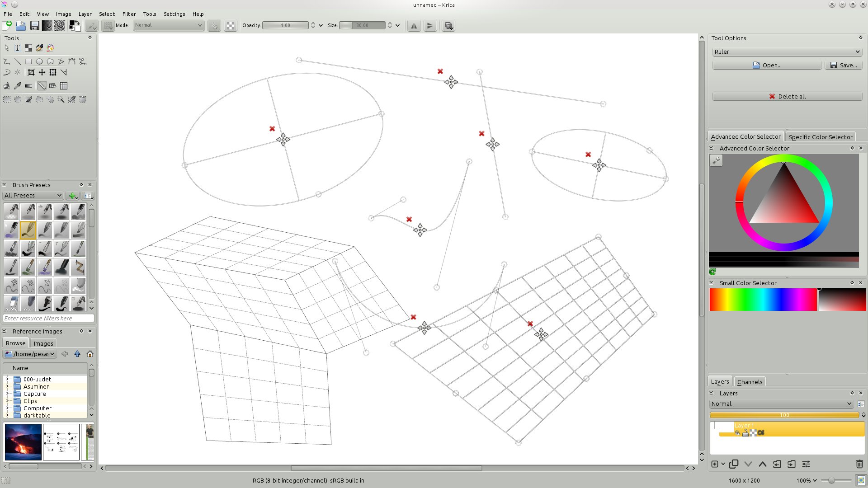The height and width of the screenshot is (488, 868).
Task: Select the Ellipse tool
Action: [39, 61]
